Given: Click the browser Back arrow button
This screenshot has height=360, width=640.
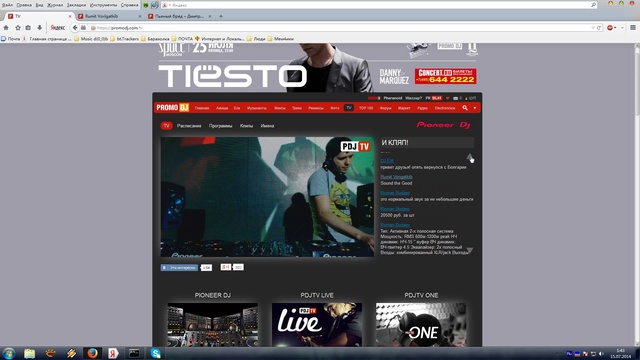Looking at the screenshot, I should click(x=75, y=28).
